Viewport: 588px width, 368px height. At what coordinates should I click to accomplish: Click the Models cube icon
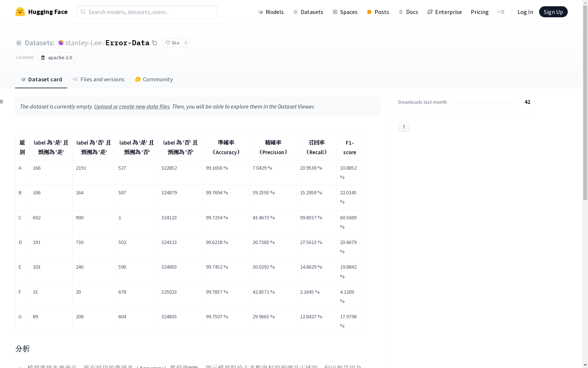tap(261, 12)
